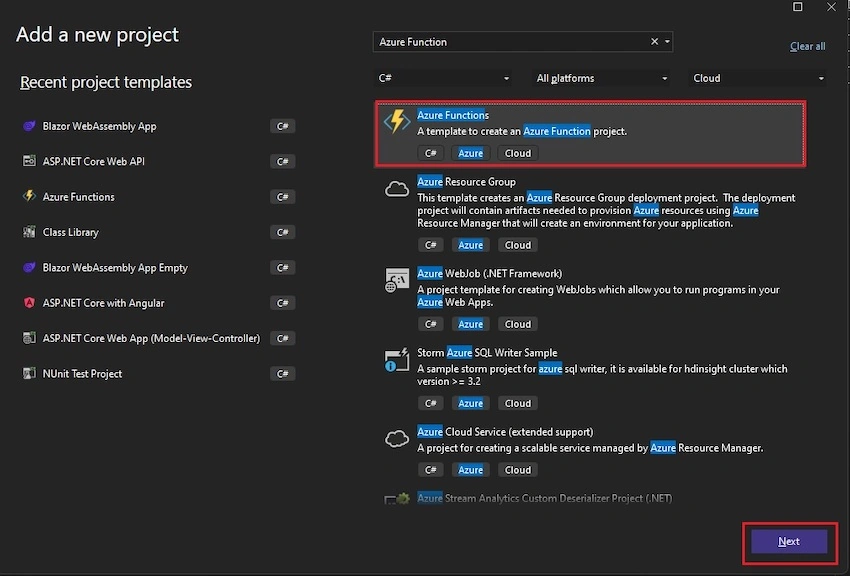The width and height of the screenshot is (850, 576).
Task: Click the Azure WebJob description text
Action: 598,296
